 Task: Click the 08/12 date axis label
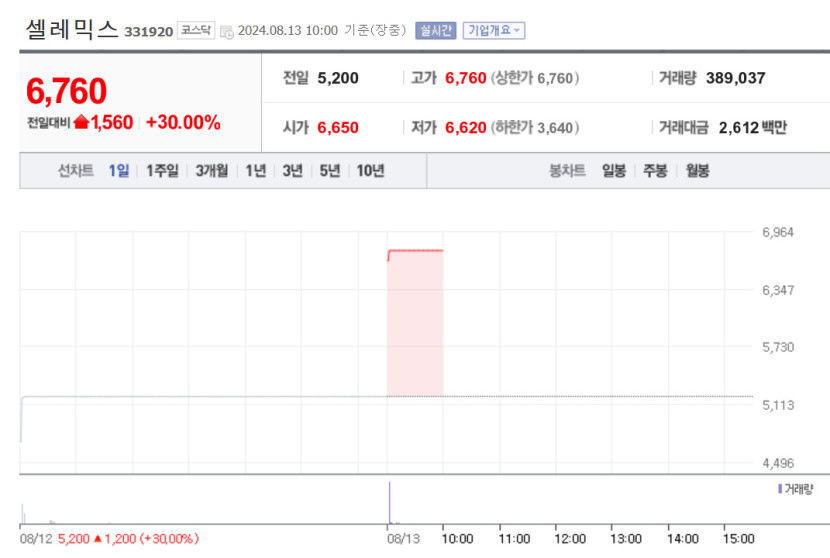pyautogui.click(x=36, y=539)
